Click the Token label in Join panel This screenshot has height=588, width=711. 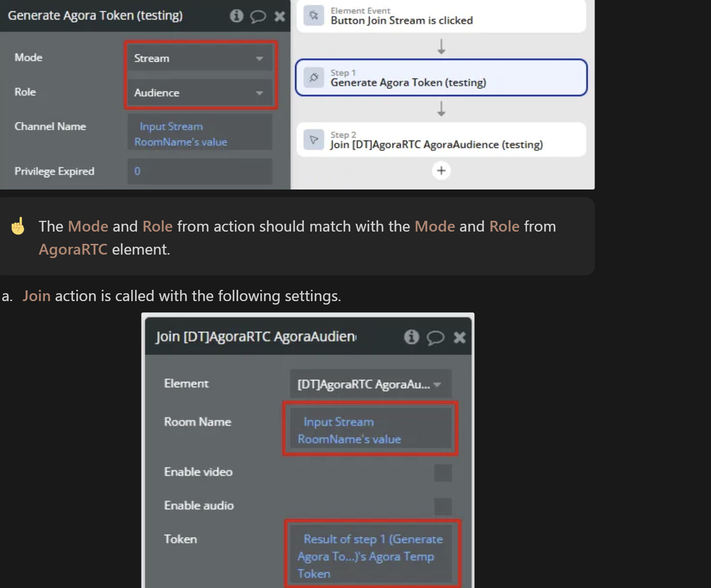181,539
